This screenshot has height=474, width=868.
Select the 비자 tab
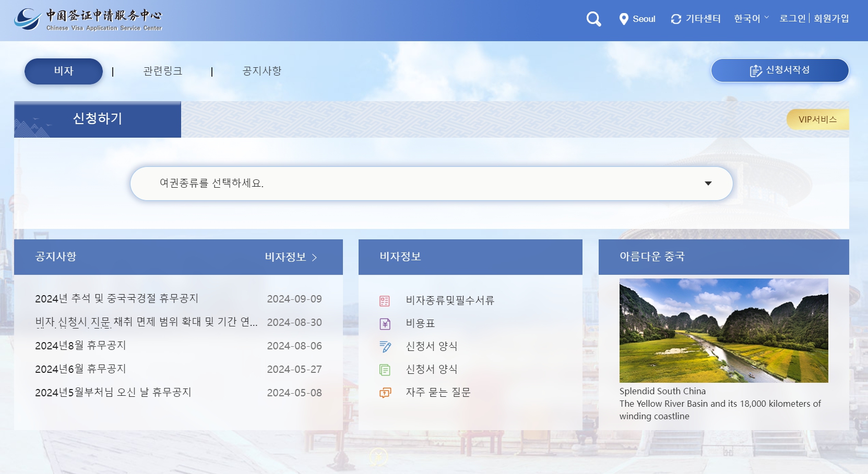(63, 71)
